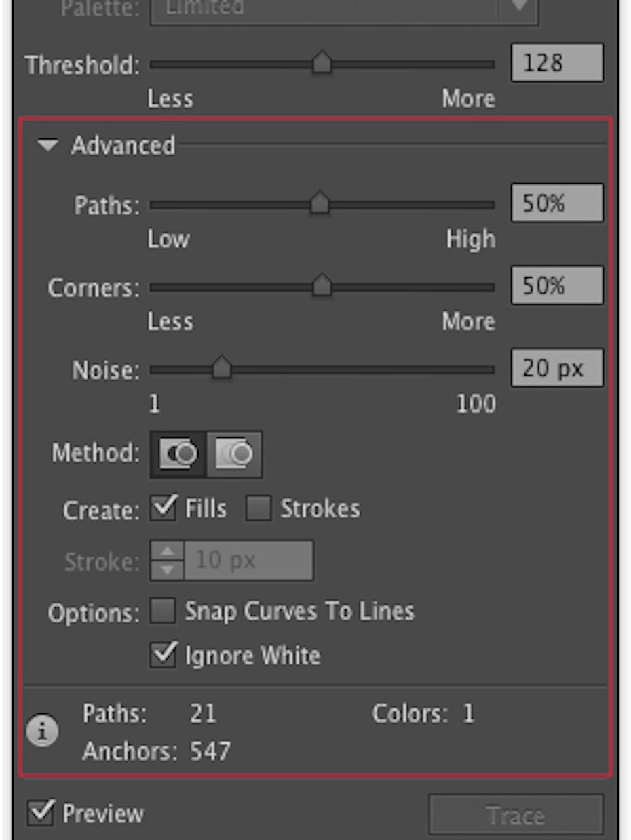Disable the Preview checkbox
Screen dimensions: 631x840
click(x=41, y=813)
